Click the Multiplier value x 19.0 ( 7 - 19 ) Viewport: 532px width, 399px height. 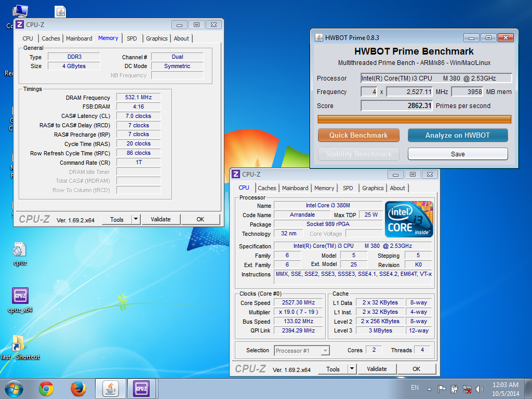pyautogui.click(x=299, y=312)
